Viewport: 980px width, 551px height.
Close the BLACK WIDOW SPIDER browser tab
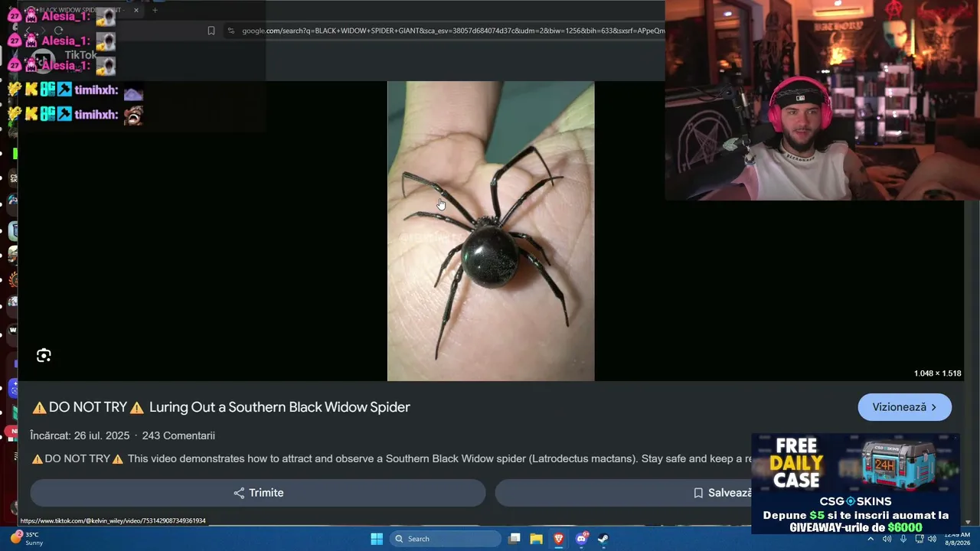[x=136, y=10]
